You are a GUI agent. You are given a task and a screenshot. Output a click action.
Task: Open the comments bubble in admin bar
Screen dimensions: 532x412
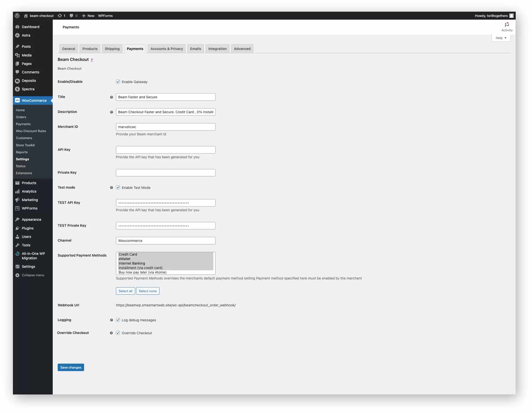click(71, 16)
